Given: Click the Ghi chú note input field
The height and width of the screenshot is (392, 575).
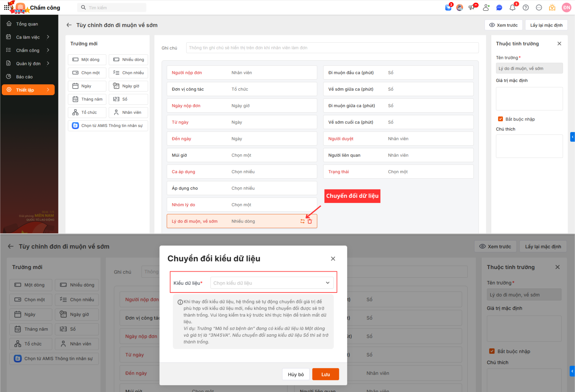Looking at the screenshot, I should [332, 48].
